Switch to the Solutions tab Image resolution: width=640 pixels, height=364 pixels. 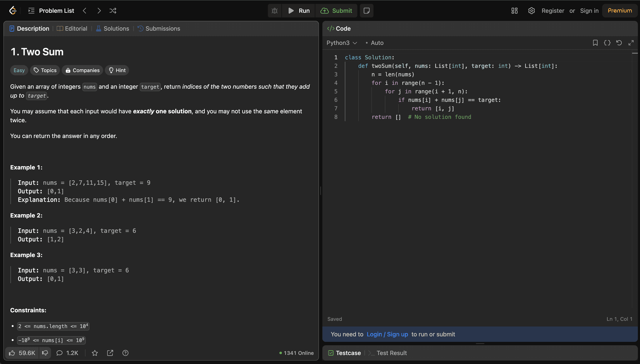[112, 28]
